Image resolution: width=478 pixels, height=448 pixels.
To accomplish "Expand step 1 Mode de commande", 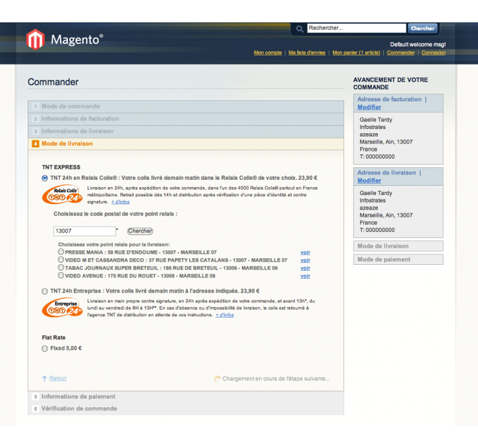I will click(x=186, y=106).
